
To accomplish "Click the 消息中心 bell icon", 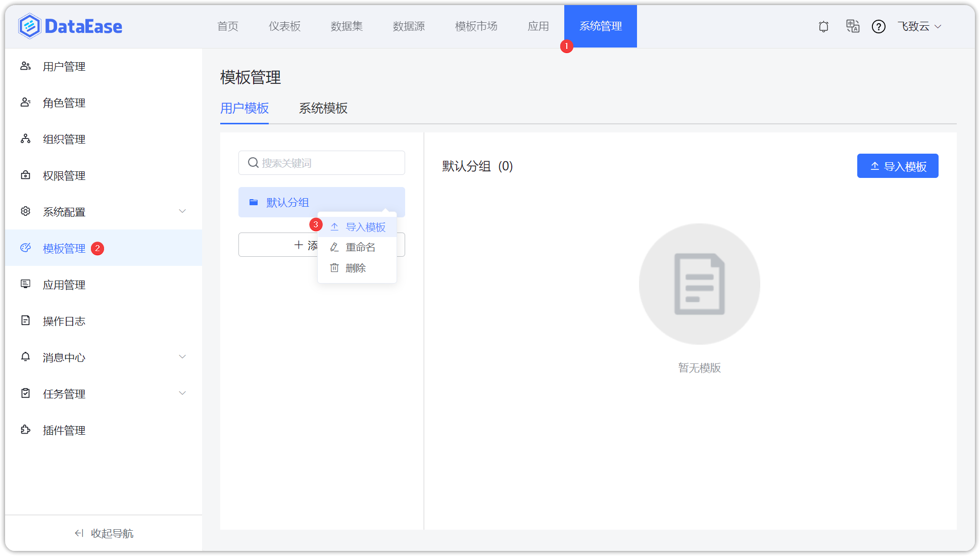I will pyautogui.click(x=25, y=357).
